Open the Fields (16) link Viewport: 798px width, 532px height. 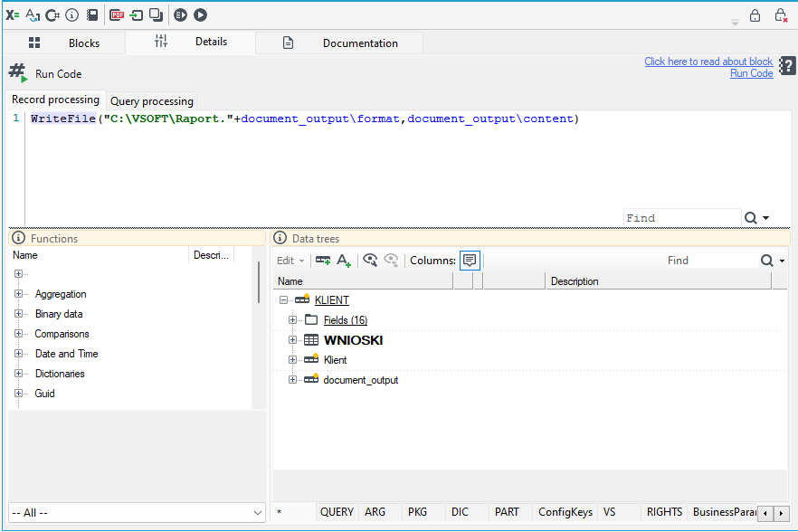pos(346,320)
